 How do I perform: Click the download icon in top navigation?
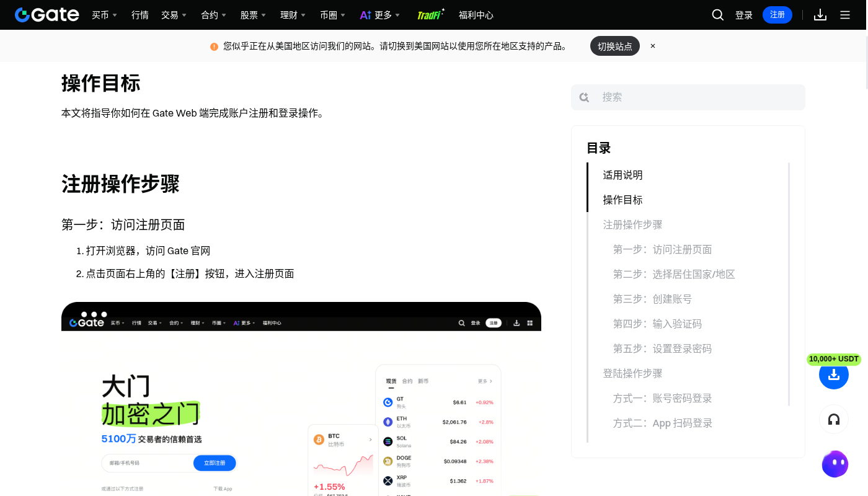(820, 15)
